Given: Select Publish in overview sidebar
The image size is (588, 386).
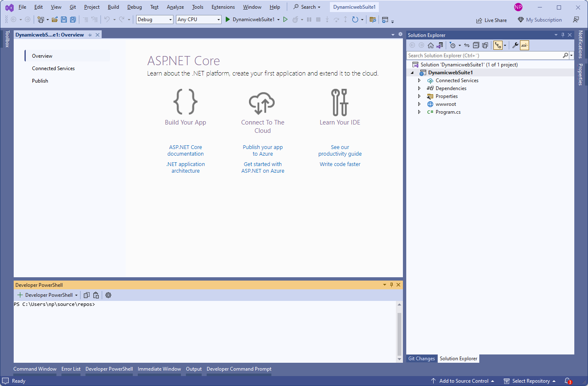Looking at the screenshot, I should [x=40, y=81].
